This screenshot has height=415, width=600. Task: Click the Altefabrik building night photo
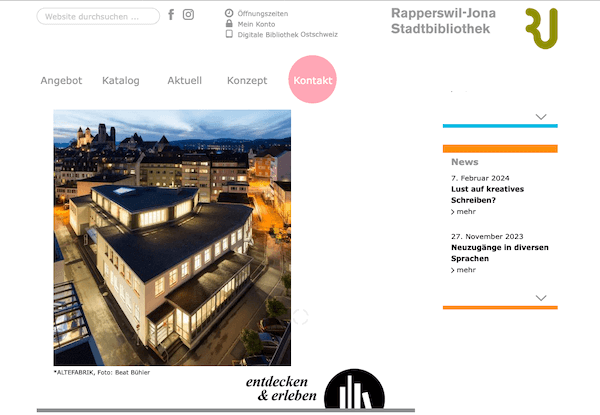(x=172, y=237)
